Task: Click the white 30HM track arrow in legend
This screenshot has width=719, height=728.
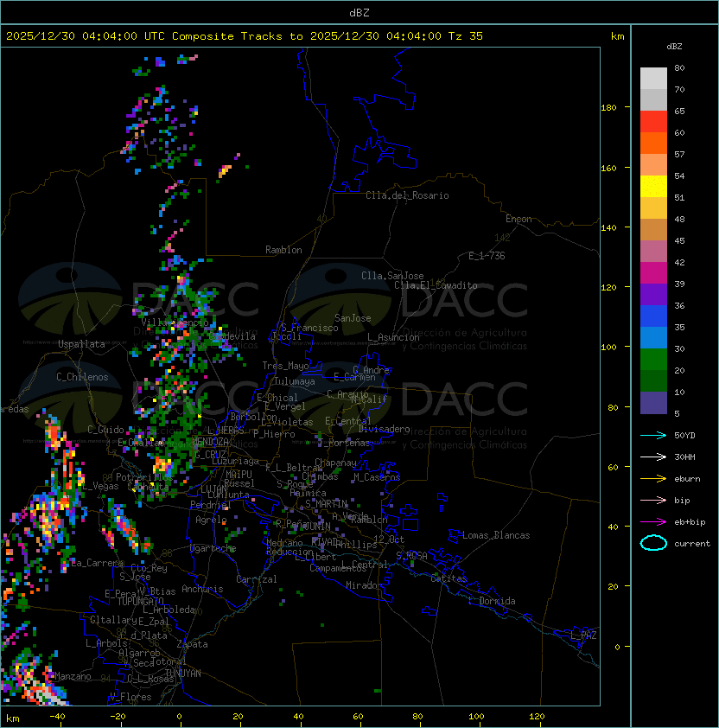Action: point(653,457)
